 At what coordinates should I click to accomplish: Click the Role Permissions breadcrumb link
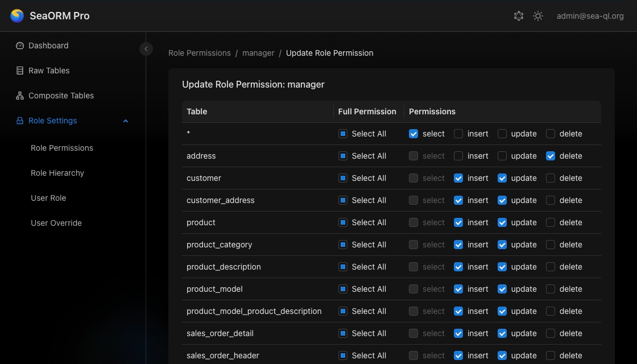click(x=200, y=53)
